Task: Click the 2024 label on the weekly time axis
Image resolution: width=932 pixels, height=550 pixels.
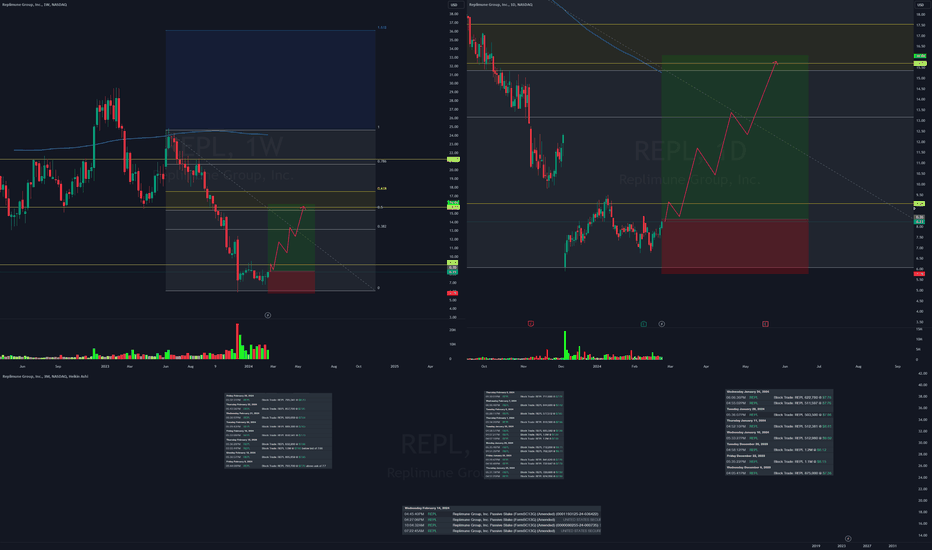Action: [248, 366]
